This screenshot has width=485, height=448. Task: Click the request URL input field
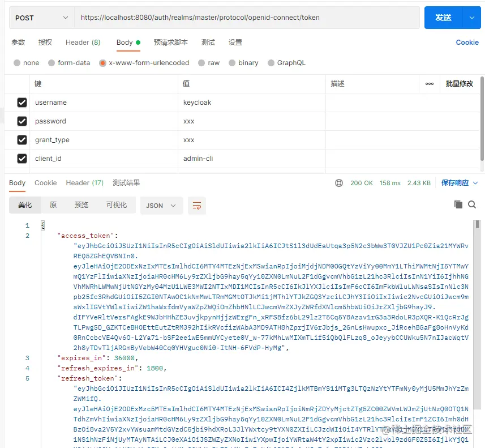click(247, 18)
